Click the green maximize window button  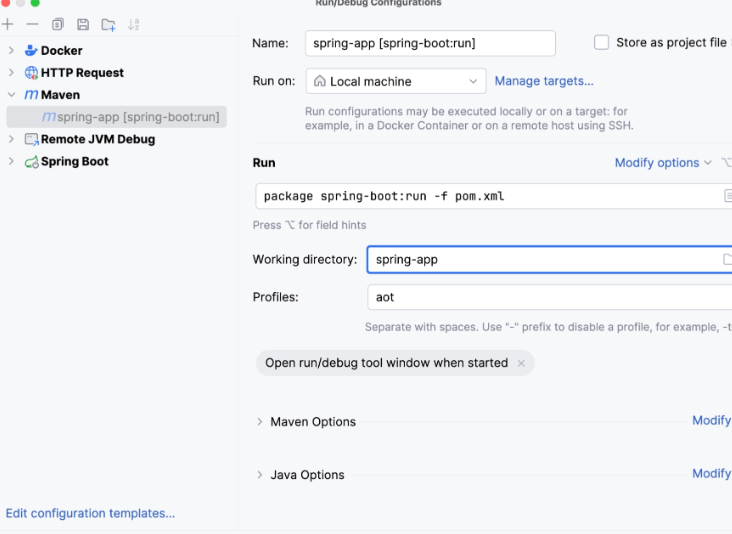(35, 2)
